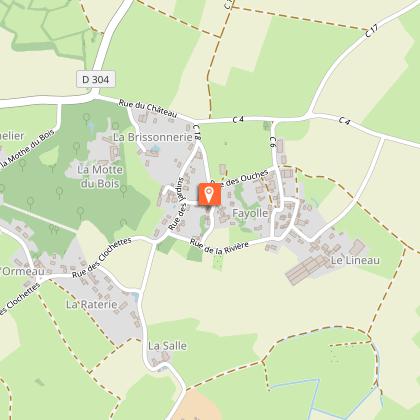Screen dimensions: 420x420
Task: Select the la Mothe du Bois road label
Action: pos(28,149)
